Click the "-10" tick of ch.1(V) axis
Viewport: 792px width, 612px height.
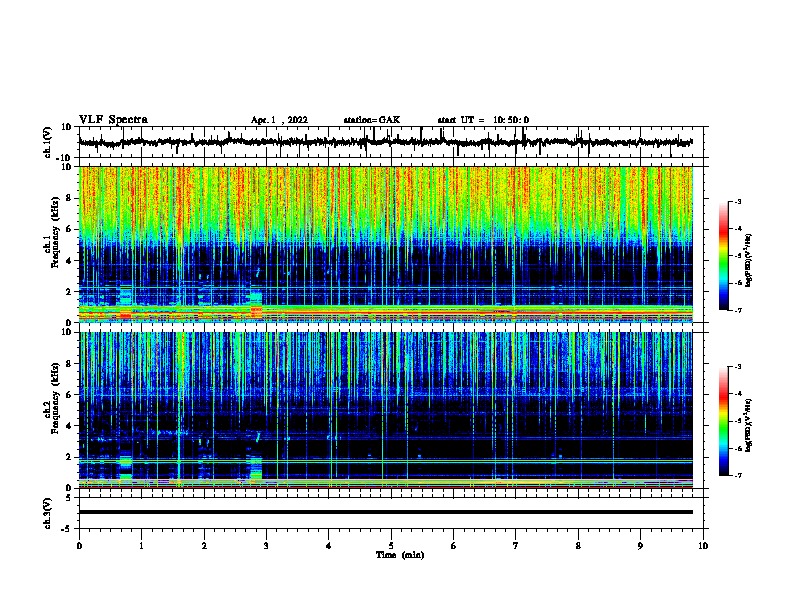[65, 158]
